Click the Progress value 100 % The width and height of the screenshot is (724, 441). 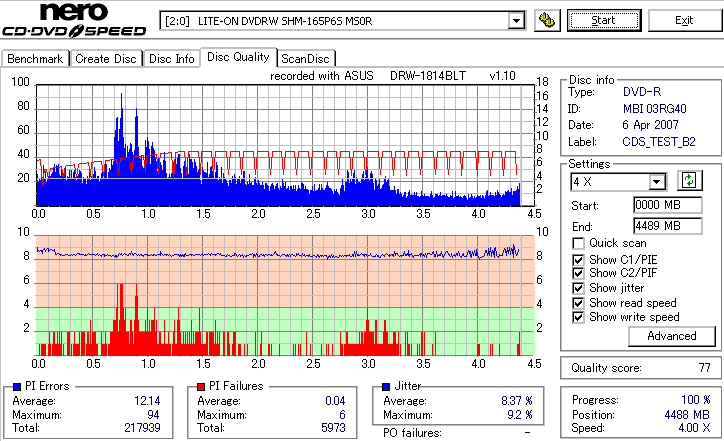(x=696, y=400)
